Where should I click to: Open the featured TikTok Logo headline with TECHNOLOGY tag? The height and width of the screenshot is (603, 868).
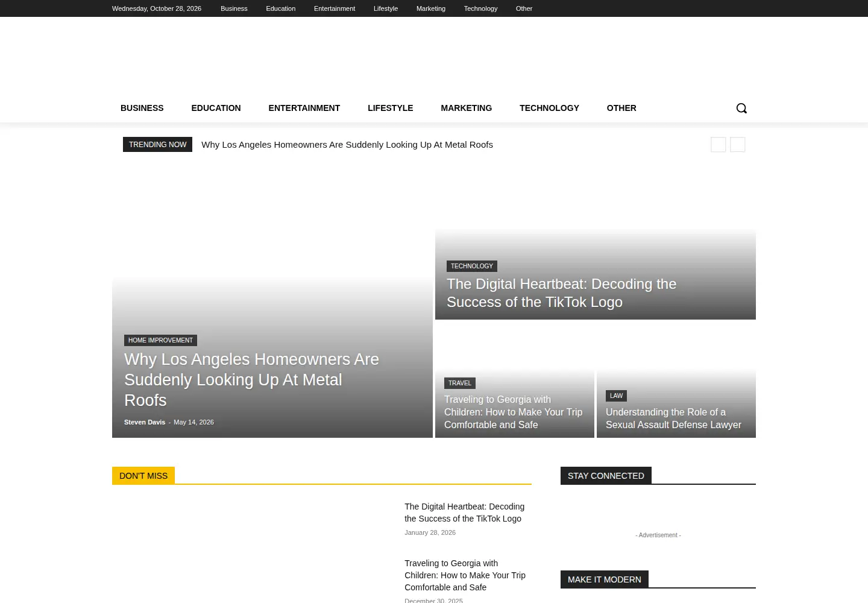(x=561, y=293)
